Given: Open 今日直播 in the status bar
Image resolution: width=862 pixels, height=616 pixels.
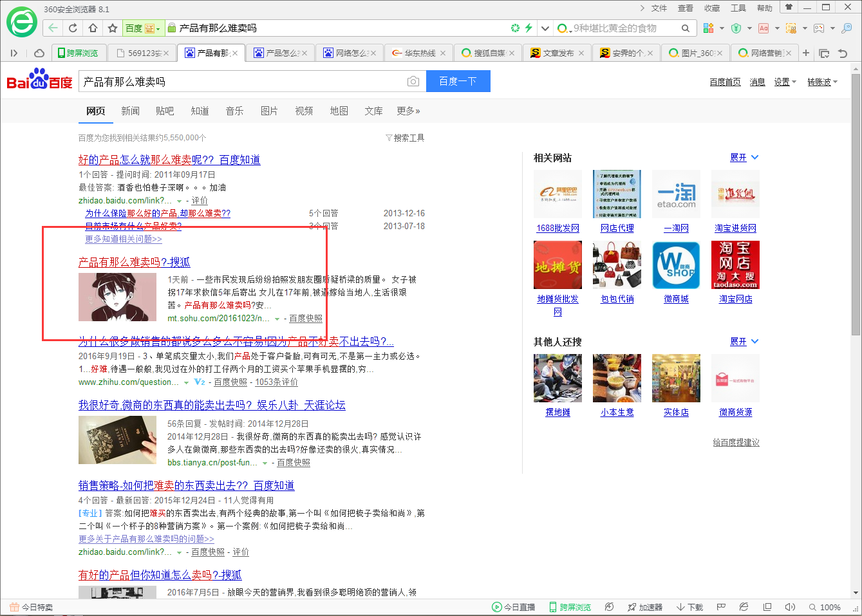Looking at the screenshot, I should click(513, 607).
